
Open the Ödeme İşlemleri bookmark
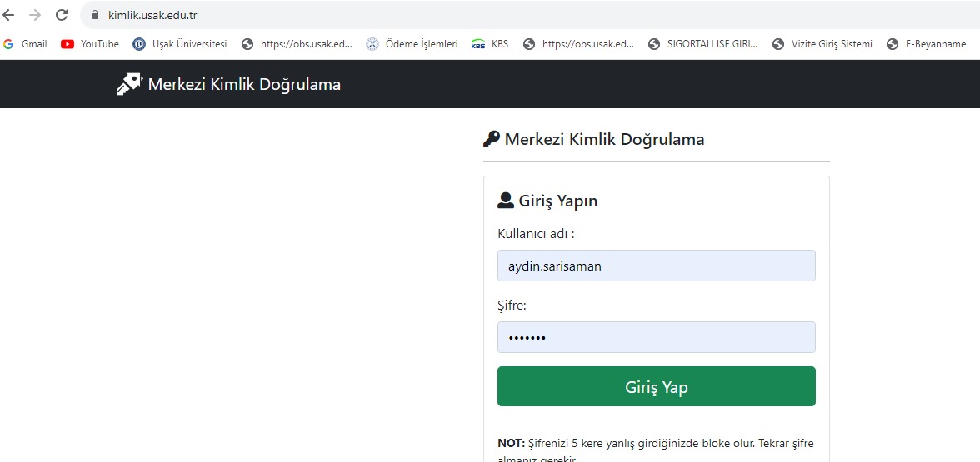click(x=412, y=44)
